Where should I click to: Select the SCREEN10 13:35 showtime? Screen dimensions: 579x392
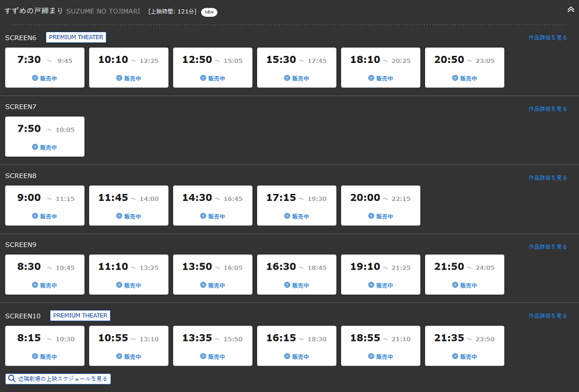pyautogui.click(x=213, y=345)
